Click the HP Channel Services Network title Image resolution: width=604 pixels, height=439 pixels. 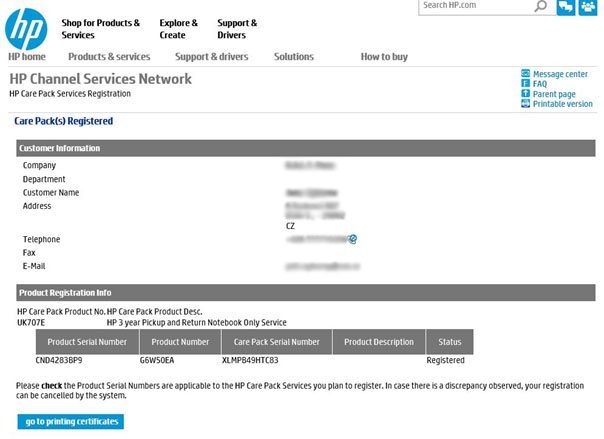[x=101, y=79]
